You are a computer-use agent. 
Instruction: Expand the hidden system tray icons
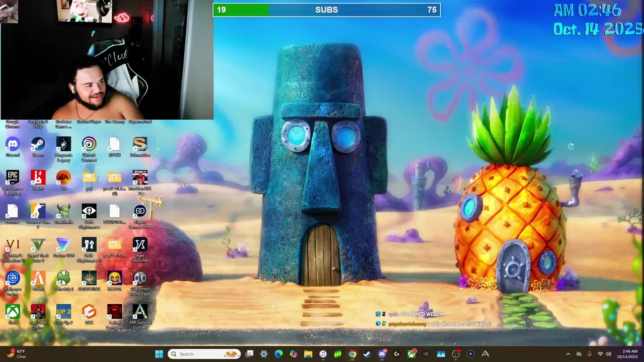click(568, 354)
